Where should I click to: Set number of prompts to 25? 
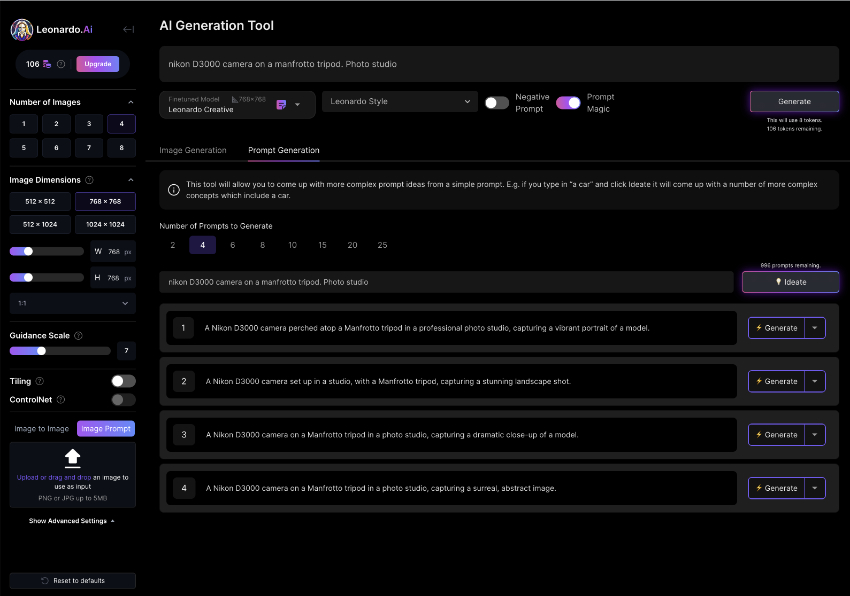coord(382,245)
